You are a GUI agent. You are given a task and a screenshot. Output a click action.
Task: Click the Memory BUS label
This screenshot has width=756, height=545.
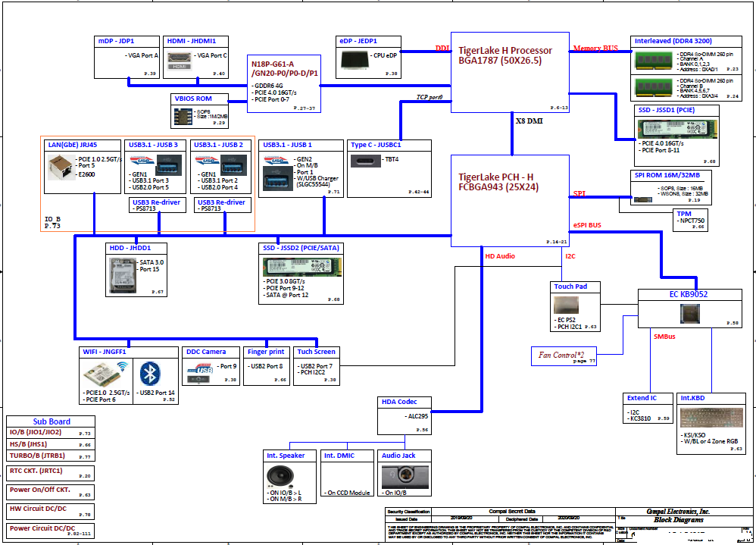[x=595, y=49]
